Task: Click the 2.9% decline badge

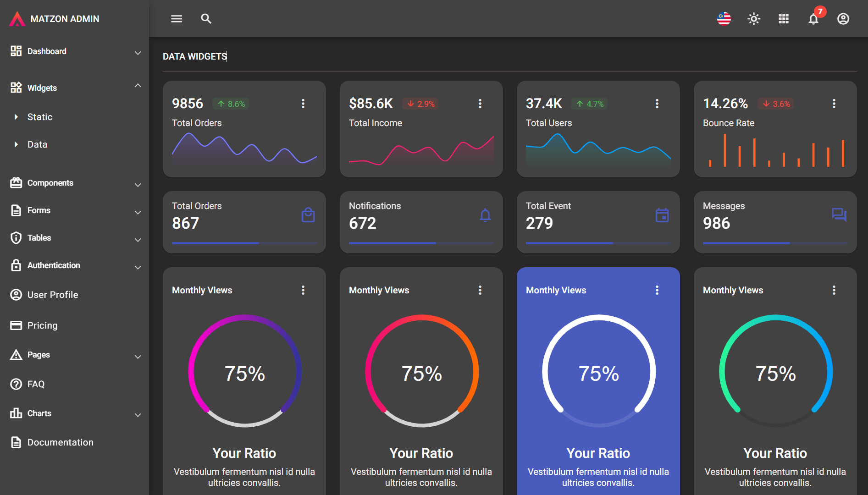Action: 420,104
